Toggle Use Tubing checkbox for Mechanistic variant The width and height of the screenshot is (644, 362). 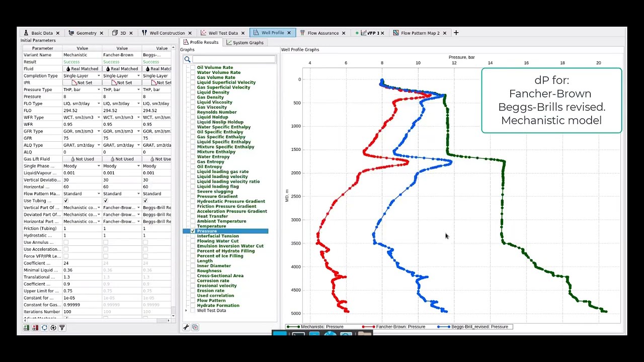(66, 201)
